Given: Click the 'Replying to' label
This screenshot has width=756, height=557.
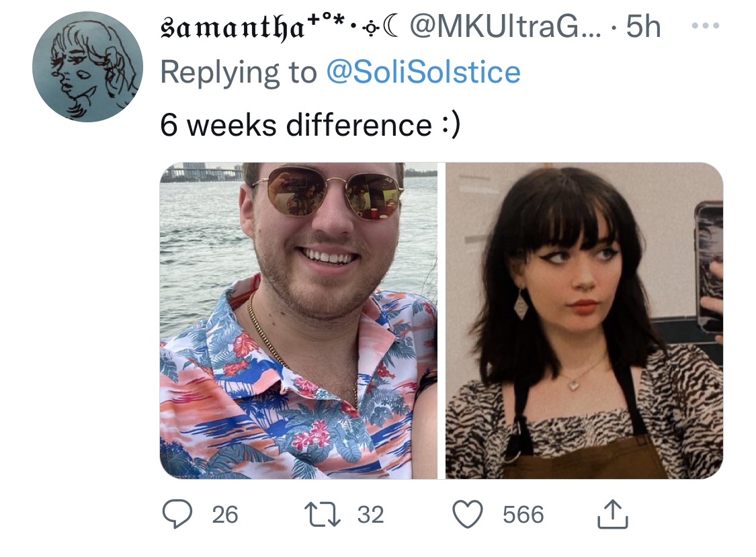Looking at the screenshot, I should click(239, 73).
